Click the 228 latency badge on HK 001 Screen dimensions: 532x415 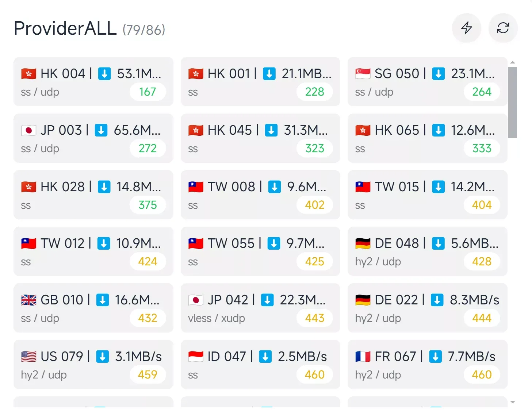pyautogui.click(x=314, y=92)
